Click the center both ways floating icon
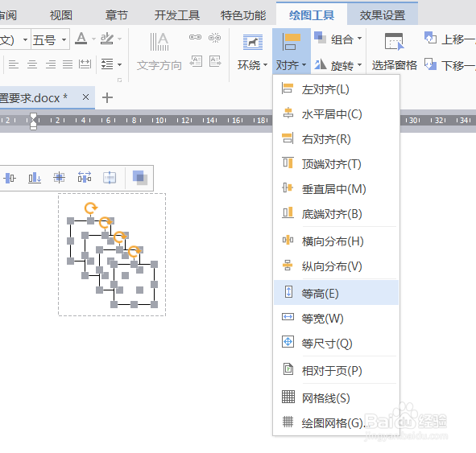 coord(59,178)
